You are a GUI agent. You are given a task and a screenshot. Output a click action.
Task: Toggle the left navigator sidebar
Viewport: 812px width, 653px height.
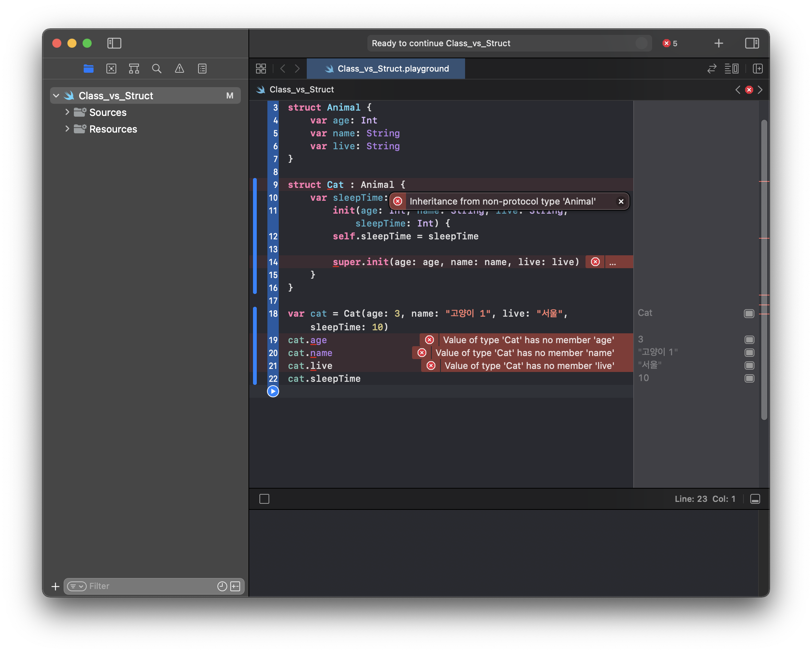114,43
